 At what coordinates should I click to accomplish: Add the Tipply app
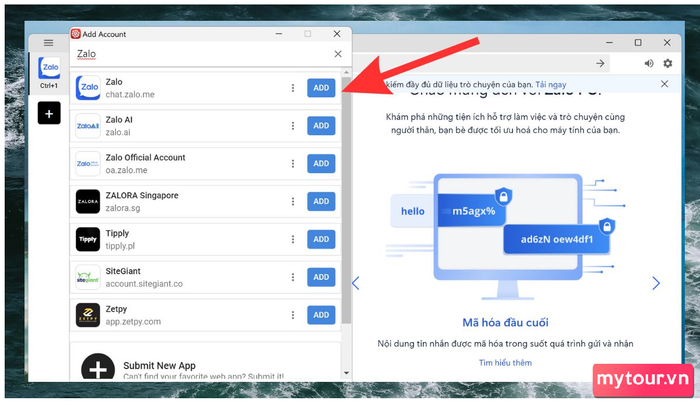[321, 239]
